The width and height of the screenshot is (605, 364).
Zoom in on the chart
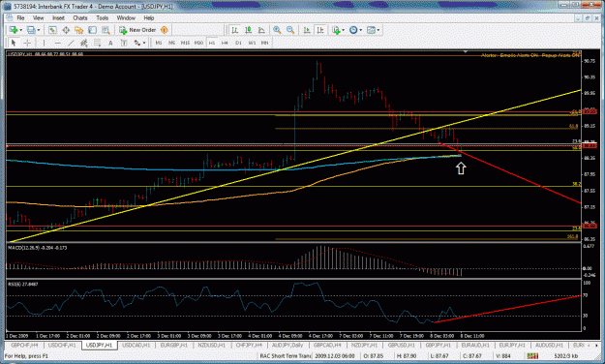pyautogui.click(x=277, y=30)
